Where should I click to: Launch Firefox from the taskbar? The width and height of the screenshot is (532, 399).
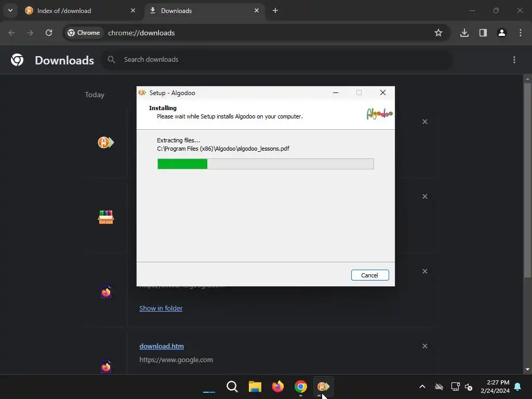tap(278, 387)
